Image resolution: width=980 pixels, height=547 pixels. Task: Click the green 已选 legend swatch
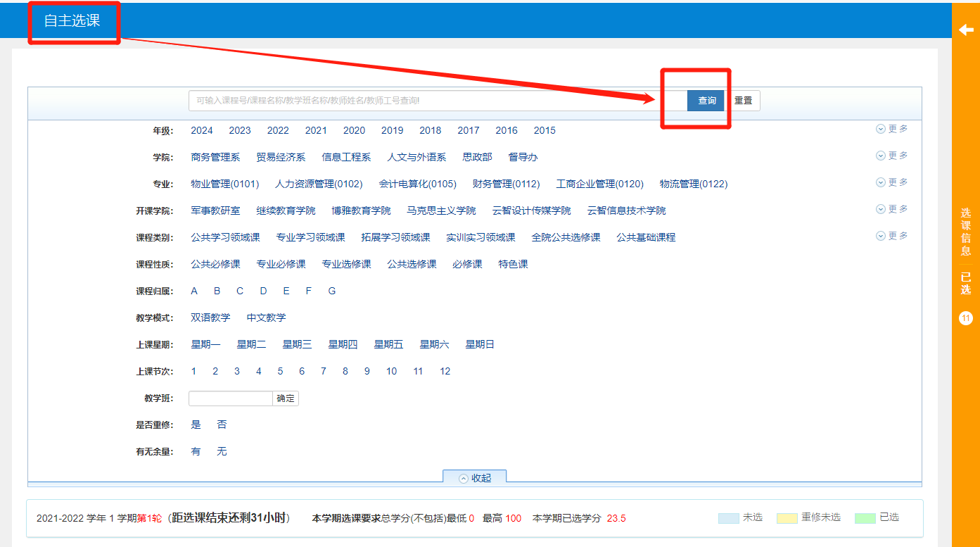(865, 518)
